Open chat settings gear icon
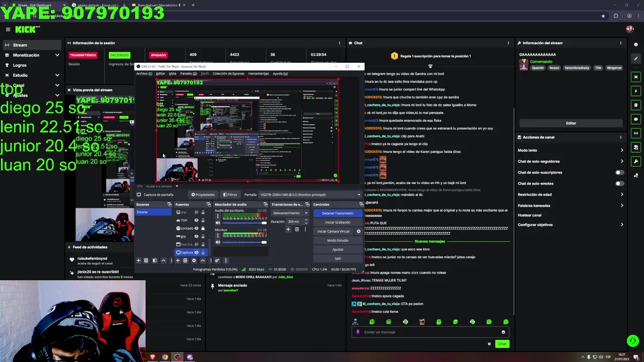 tap(489, 344)
